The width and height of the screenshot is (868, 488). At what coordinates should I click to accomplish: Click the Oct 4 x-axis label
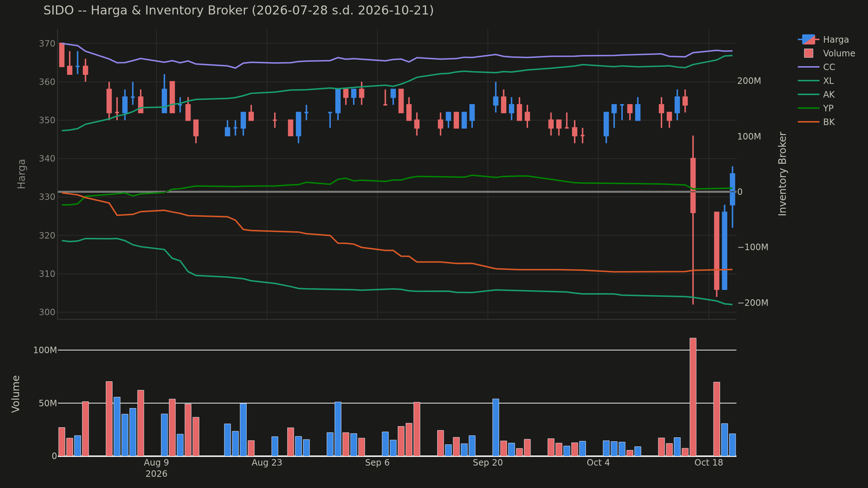tap(598, 463)
